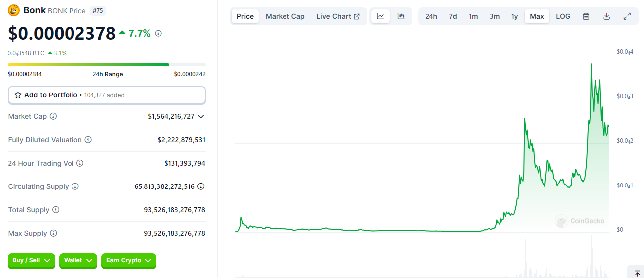644x278 pixels.
Task: Open the 24 Hour Trading Vol info icon
Action: 80,163
